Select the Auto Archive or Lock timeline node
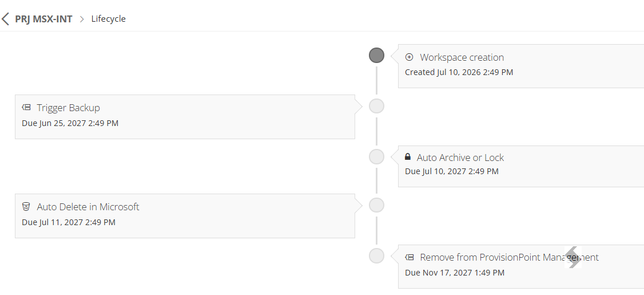Screen dimensions: 644x295 point(377,157)
